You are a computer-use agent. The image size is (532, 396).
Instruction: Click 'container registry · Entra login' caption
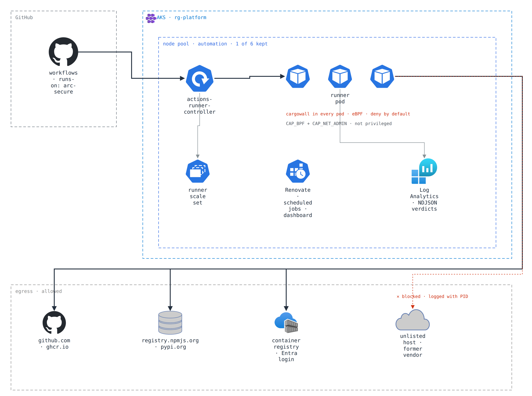pos(286,350)
